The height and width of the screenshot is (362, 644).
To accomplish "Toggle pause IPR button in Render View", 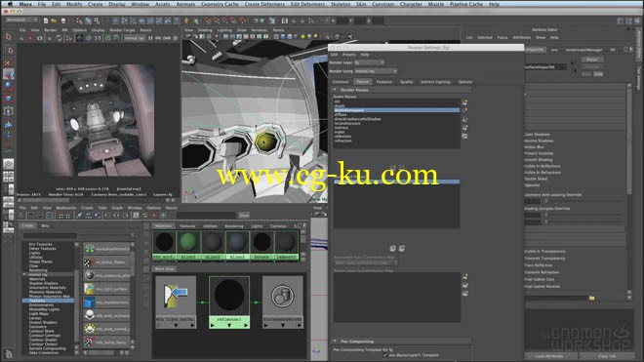I will [x=150, y=38].
